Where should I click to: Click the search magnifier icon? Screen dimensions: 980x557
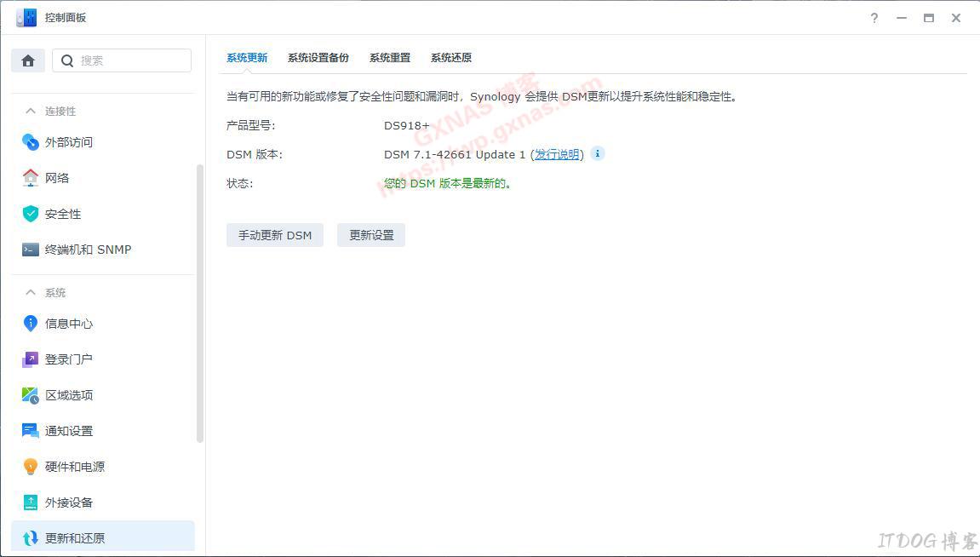(x=67, y=60)
